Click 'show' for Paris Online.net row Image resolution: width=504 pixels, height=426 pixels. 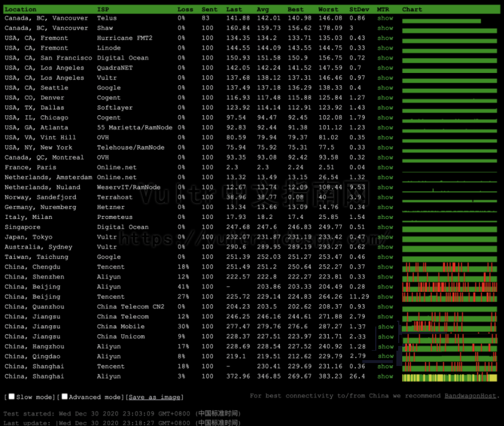pyautogui.click(x=385, y=168)
